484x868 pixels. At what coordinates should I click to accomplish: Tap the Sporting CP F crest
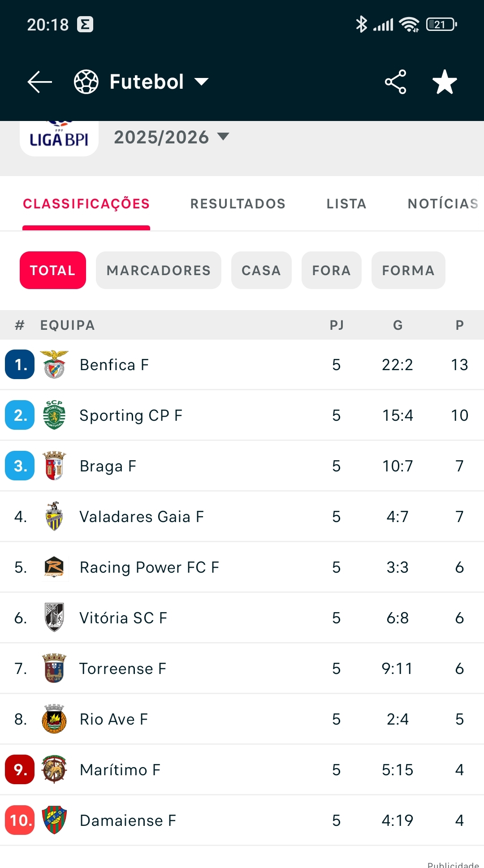pos(54,415)
